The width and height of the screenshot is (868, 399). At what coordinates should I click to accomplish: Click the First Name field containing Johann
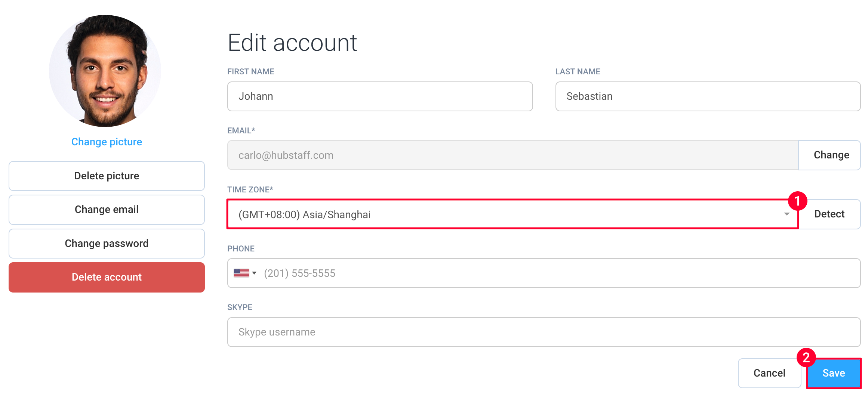pos(380,96)
